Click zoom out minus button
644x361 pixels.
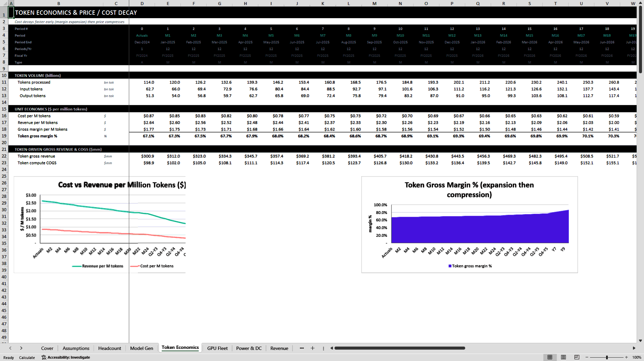pyautogui.click(x=587, y=357)
